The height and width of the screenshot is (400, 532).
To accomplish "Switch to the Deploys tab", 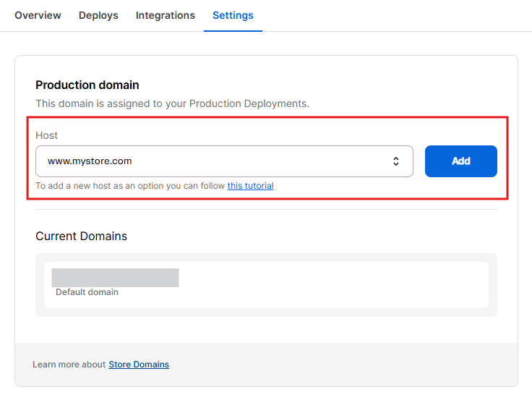I will pos(98,15).
